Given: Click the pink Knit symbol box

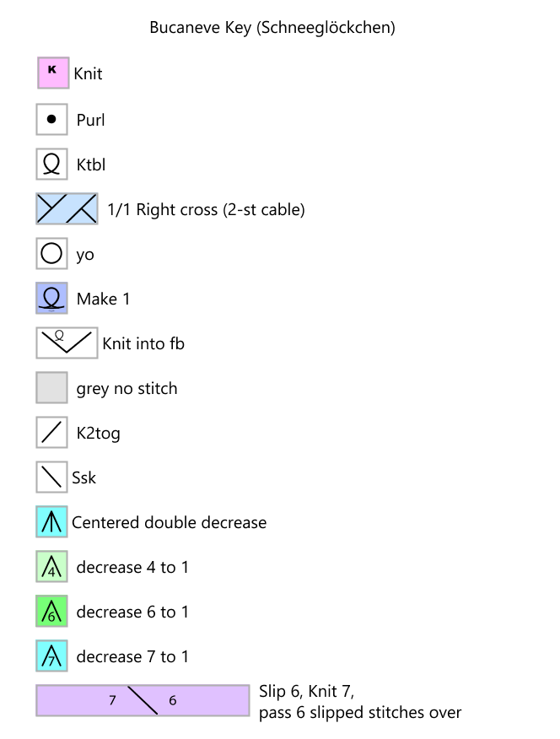Looking at the screenshot, I should click(51, 73).
